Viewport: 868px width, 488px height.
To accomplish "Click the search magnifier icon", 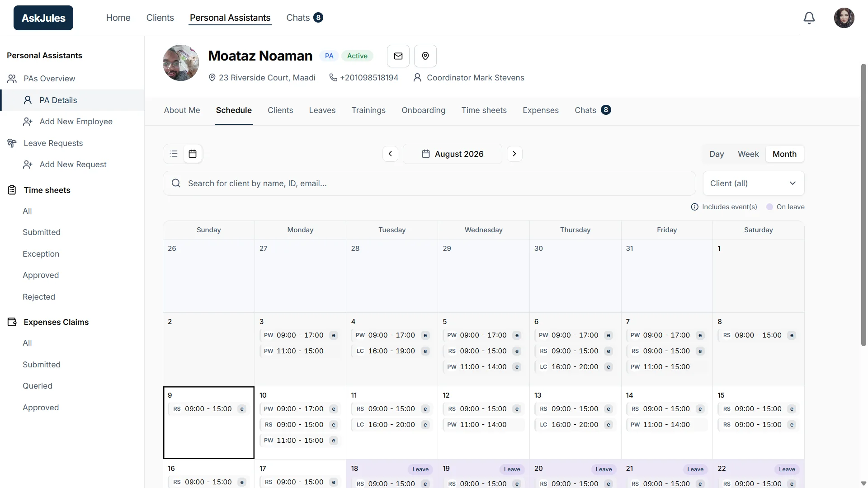I will coord(176,183).
